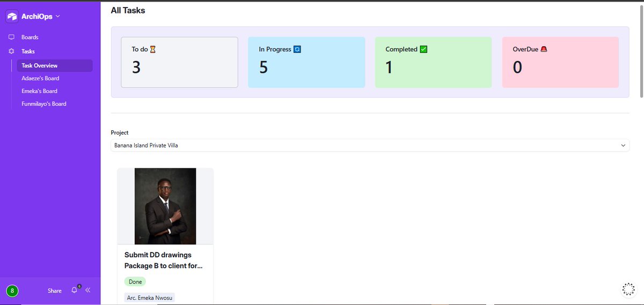Click the Done status badge

(135, 281)
